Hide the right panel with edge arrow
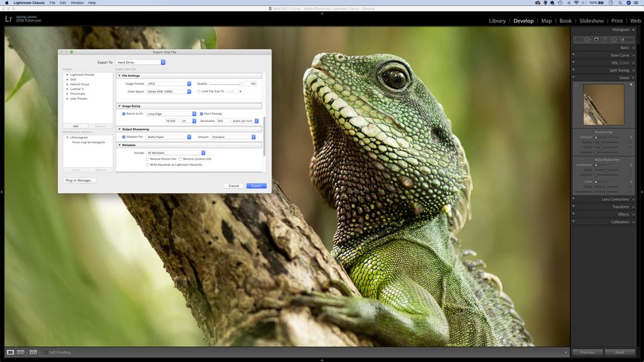Screen dimensions: 644x362 pos(643,192)
